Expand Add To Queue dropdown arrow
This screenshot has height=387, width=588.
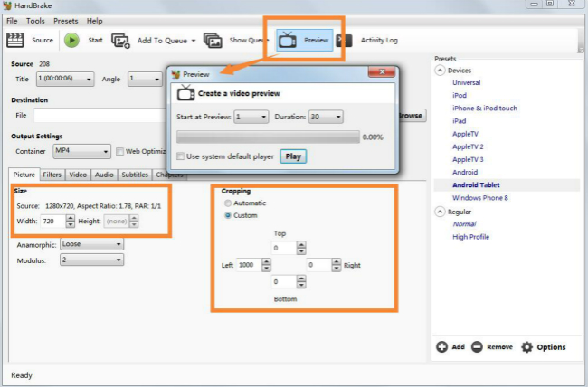pyautogui.click(x=194, y=41)
